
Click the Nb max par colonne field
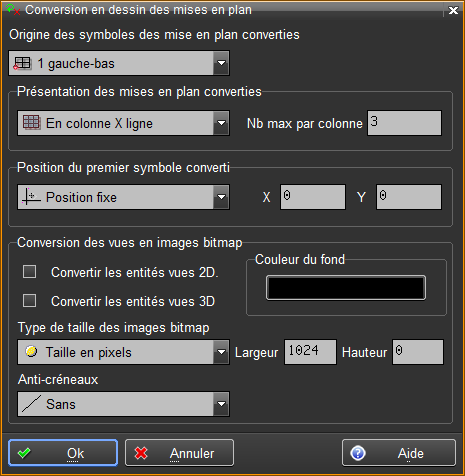point(404,123)
